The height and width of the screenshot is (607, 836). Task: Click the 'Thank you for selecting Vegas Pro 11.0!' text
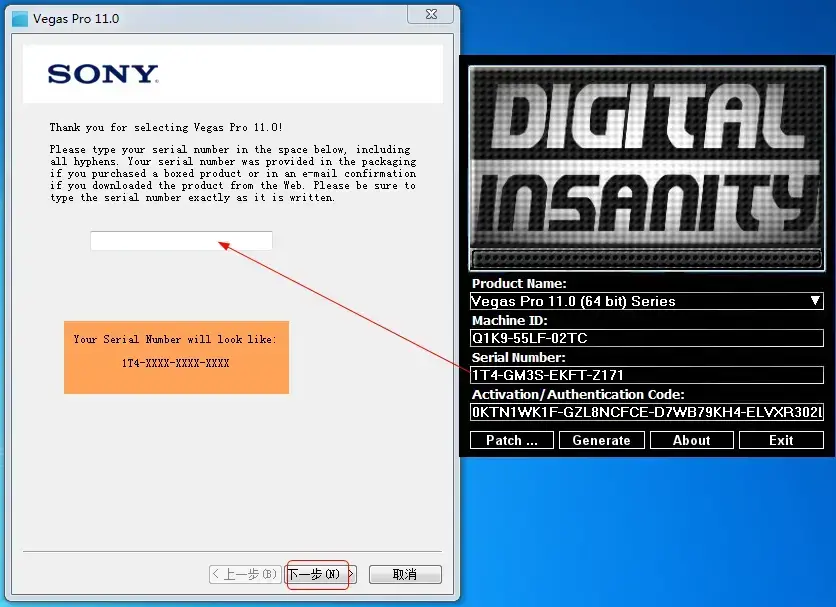166,127
